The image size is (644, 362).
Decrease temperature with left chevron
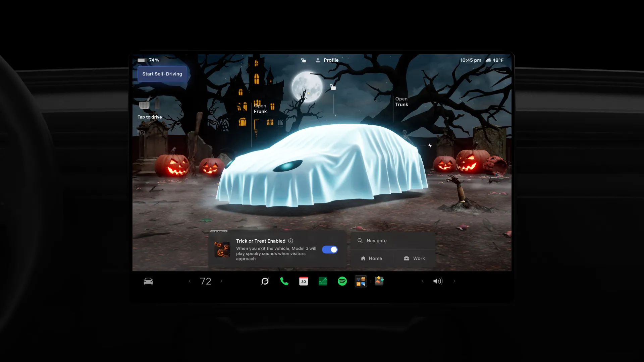click(190, 281)
